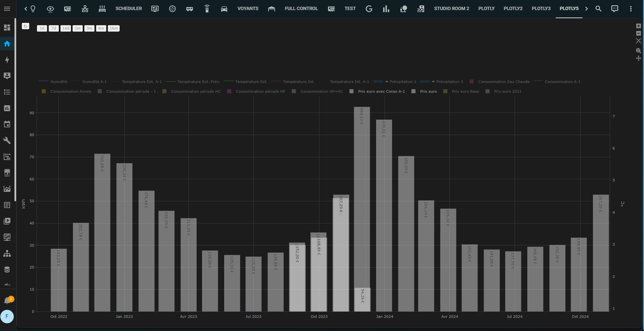The width and height of the screenshot is (644, 331).
Task: Switch to the SCHEDULER tab
Action: (x=129, y=9)
